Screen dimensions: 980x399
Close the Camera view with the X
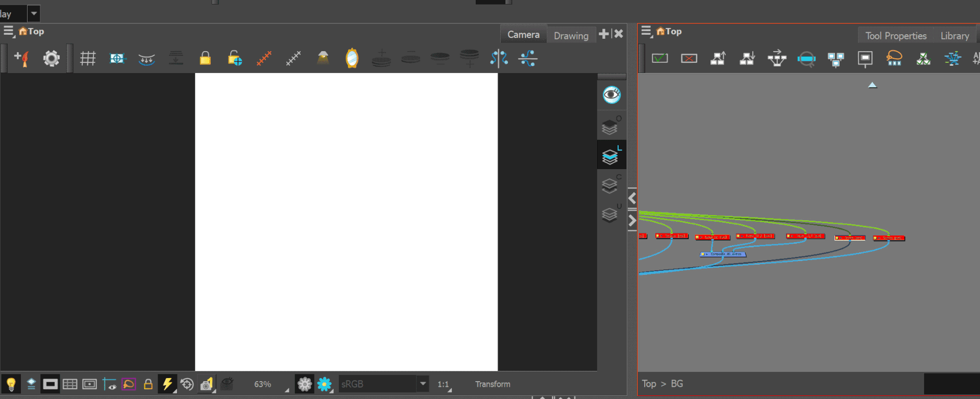pyautogui.click(x=619, y=34)
